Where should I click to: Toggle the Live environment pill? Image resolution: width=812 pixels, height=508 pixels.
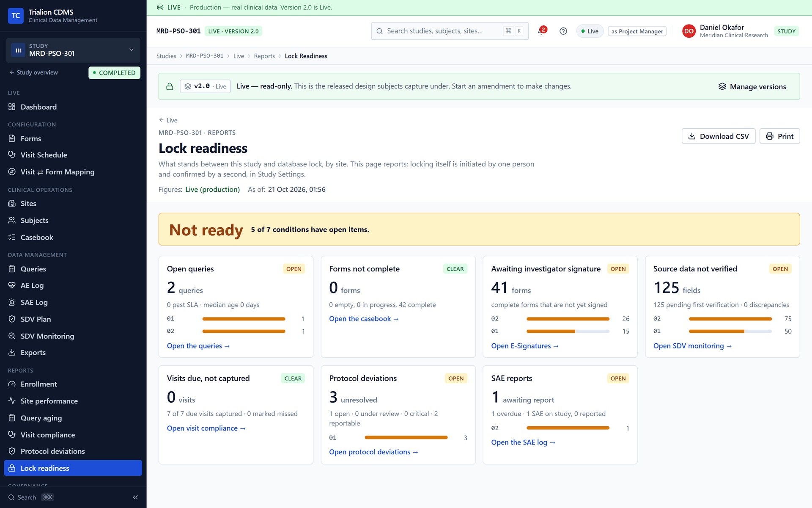coord(590,31)
